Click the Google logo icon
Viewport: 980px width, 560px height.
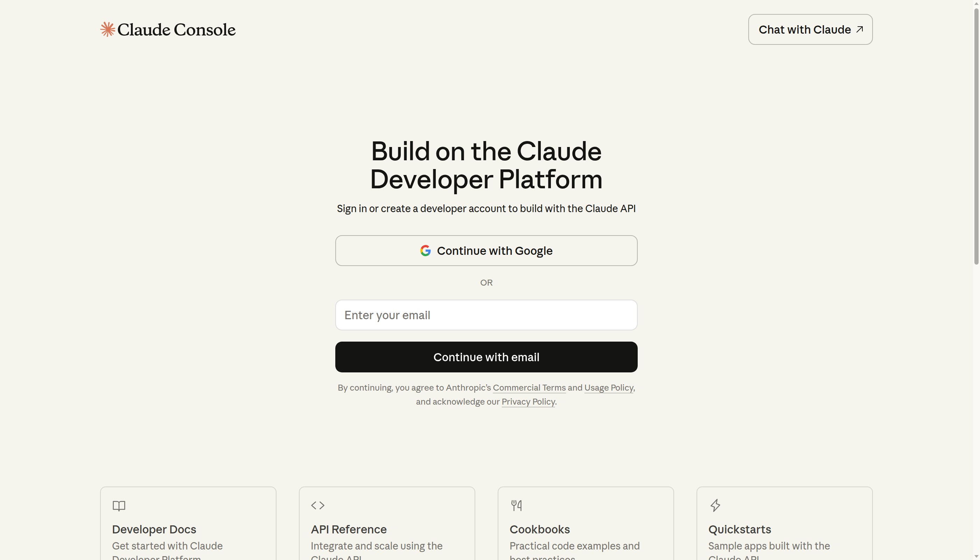(x=425, y=251)
